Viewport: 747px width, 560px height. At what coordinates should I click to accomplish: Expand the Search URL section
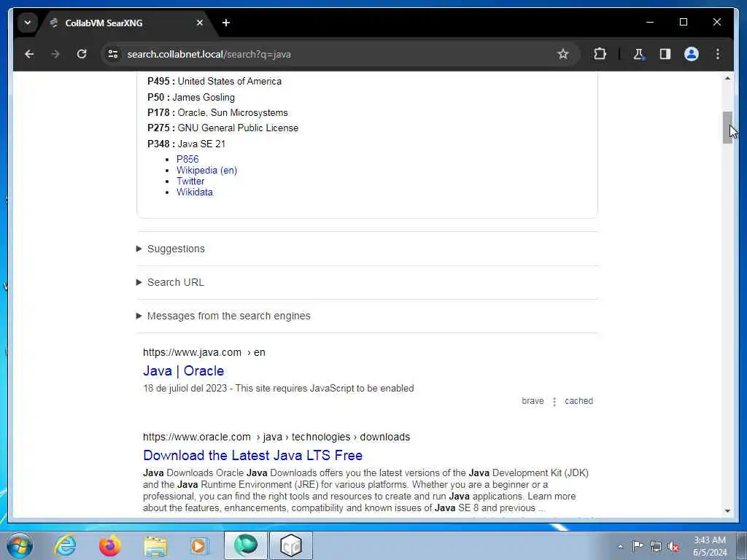click(175, 282)
